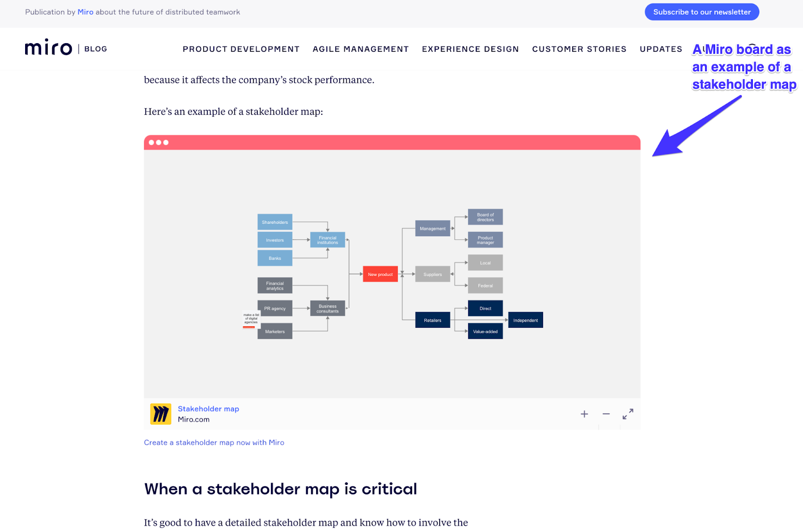This screenshot has height=532, width=803.
Task: Open the AGILE MANAGEMENT section
Action: [x=361, y=49]
